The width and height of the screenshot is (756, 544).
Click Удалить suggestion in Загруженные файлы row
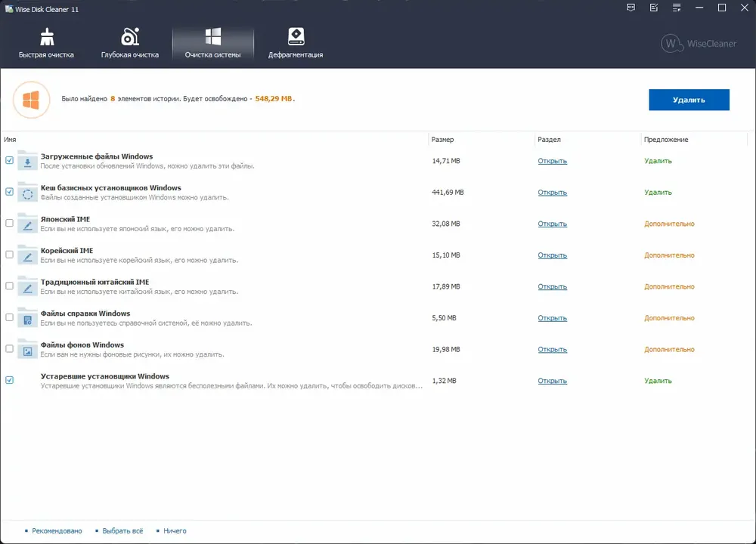pyautogui.click(x=658, y=161)
